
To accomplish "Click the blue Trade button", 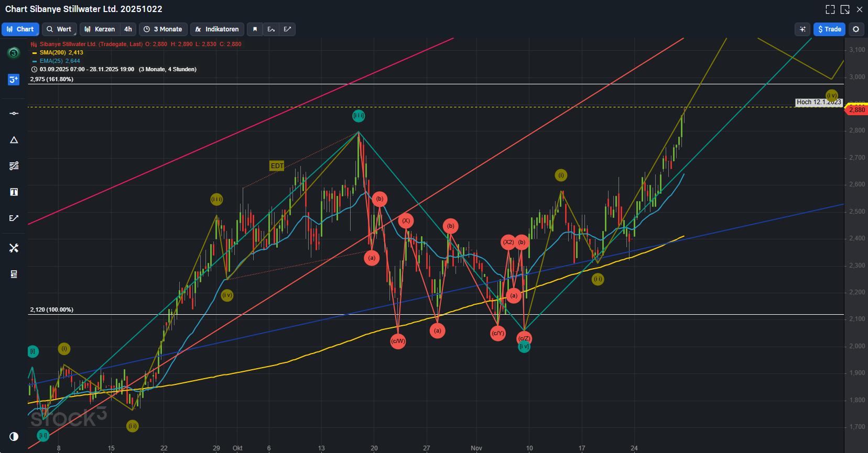I will tap(829, 29).
